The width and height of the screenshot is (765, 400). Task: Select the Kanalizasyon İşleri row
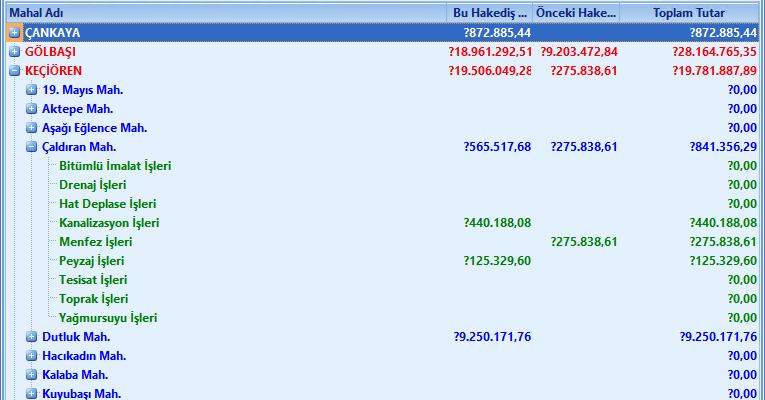(x=109, y=223)
